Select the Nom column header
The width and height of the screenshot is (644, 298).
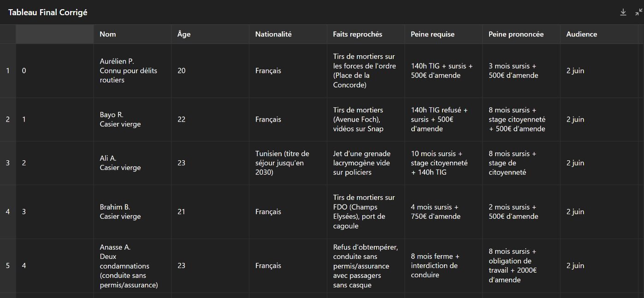click(132, 34)
